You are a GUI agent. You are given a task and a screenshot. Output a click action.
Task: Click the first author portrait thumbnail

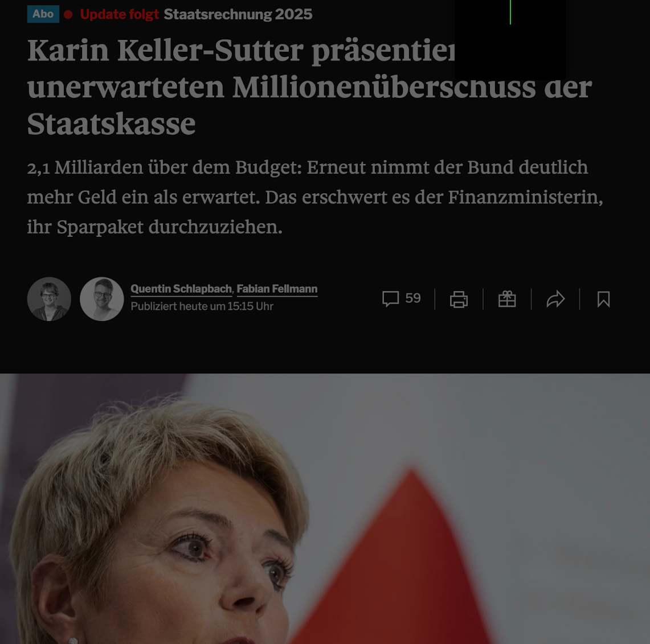(x=49, y=299)
